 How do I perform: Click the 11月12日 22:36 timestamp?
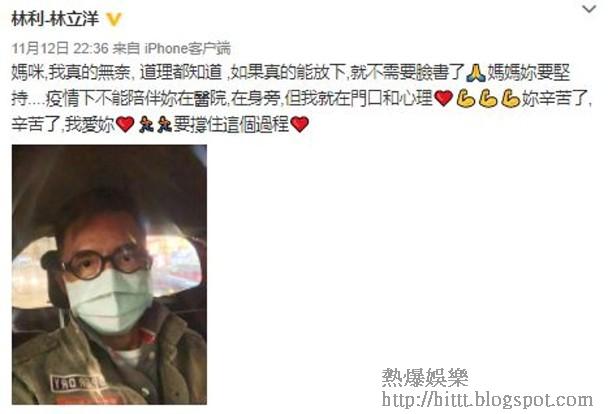coord(60,48)
